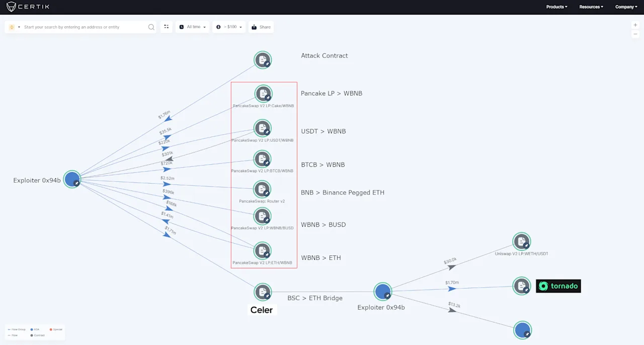The height and width of the screenshot is (345, 644).
Task: Select the PancakeSwap LP:Cake/WBNB contract node
Action: coord(263,94)
